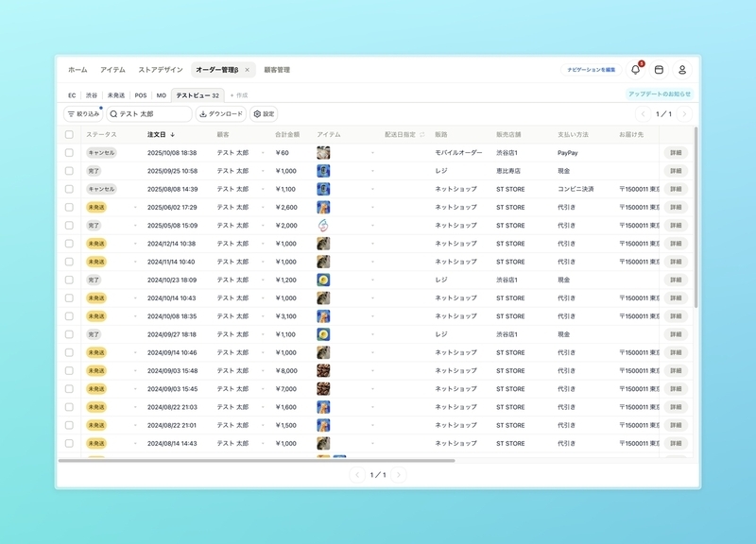Open item thumbnail for 2025/09/25 10:58 order

(323, 171)
